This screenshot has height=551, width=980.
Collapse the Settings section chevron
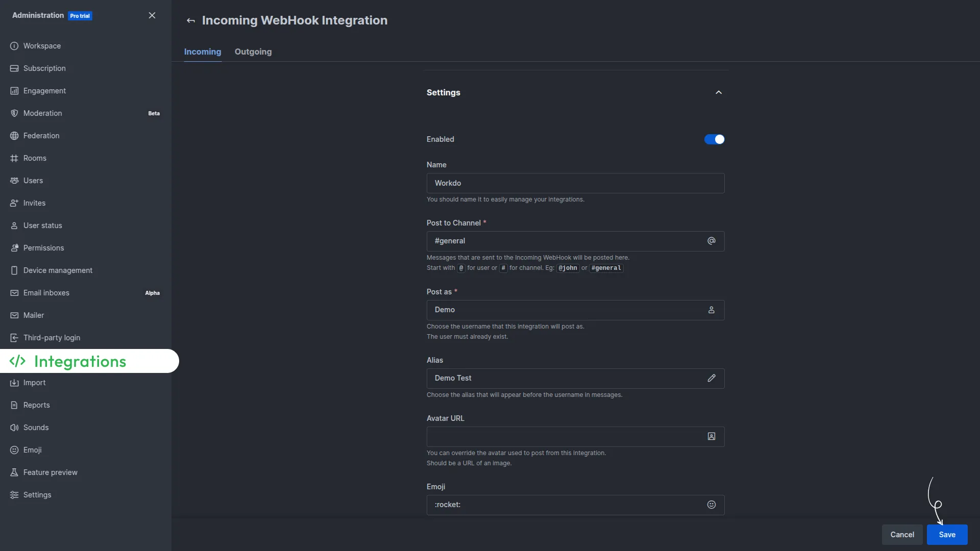tap(718, 92)
